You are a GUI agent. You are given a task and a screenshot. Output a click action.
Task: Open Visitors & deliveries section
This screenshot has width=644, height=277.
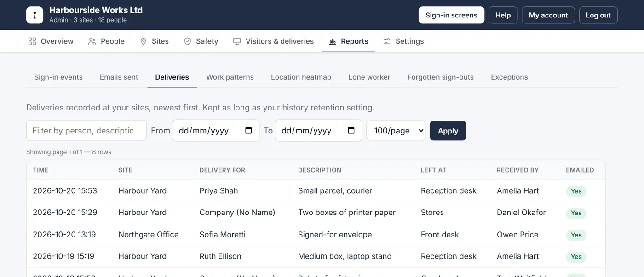click(273, 41)
